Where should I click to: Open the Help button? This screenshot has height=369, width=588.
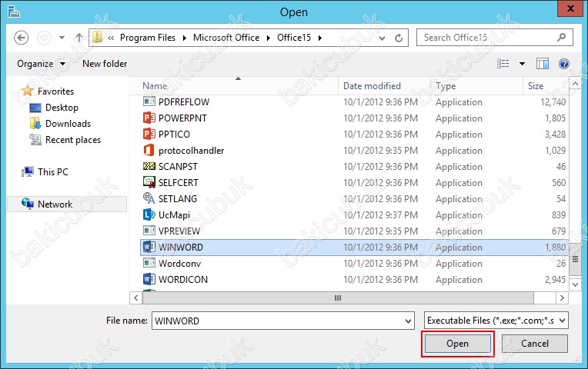(563, 64)
